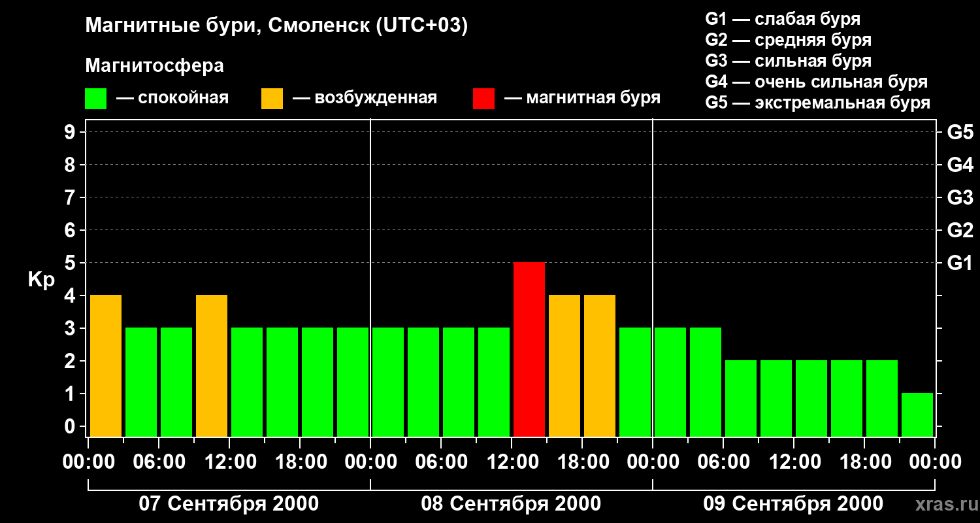This screenshot has height=523, width=980.
Task: Click the yellow bar starting at 18:00 on 08 Сентября
Action: [600, 365]
